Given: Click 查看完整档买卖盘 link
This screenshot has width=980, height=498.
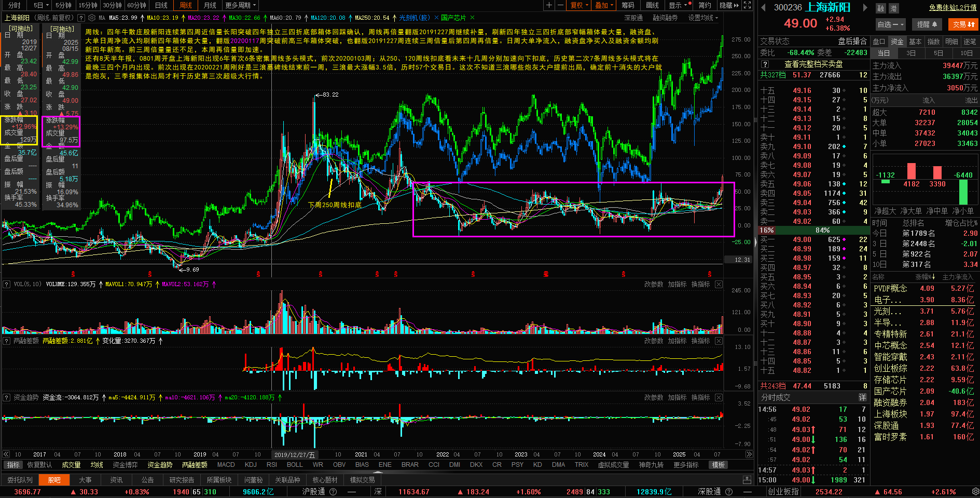Looking at the screenshot, I should 813,64.
